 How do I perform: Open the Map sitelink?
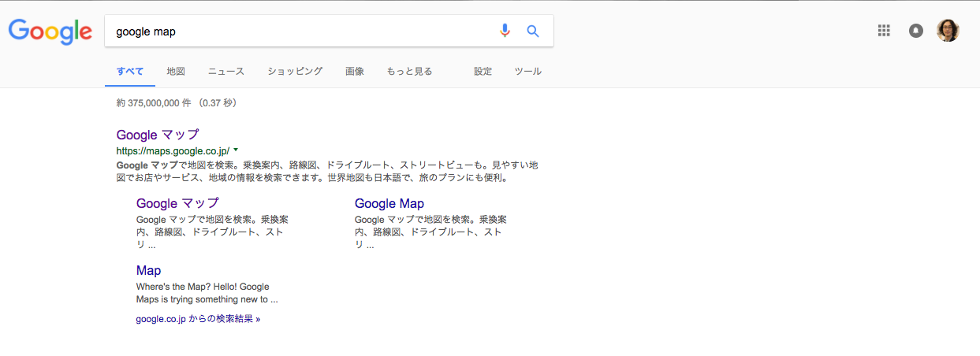tap(148, 270)
